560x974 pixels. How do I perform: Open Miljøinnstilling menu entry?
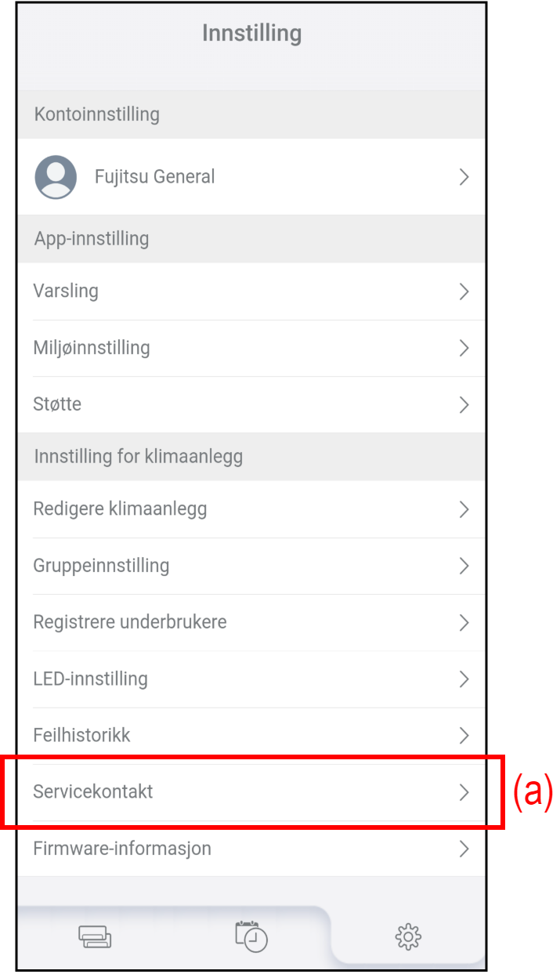click(92, 348)
